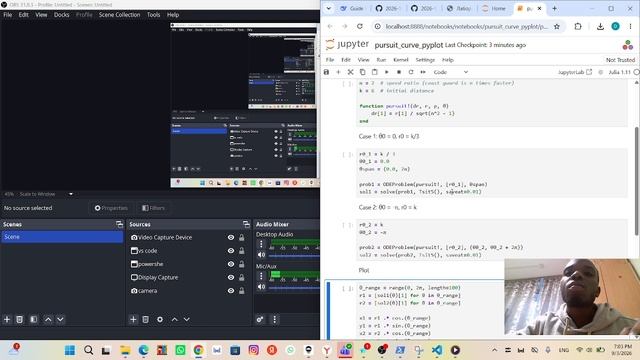Insert a cell below with Jupyter plus icon
This screenshot has width=640, height=360.
(338, 72)
